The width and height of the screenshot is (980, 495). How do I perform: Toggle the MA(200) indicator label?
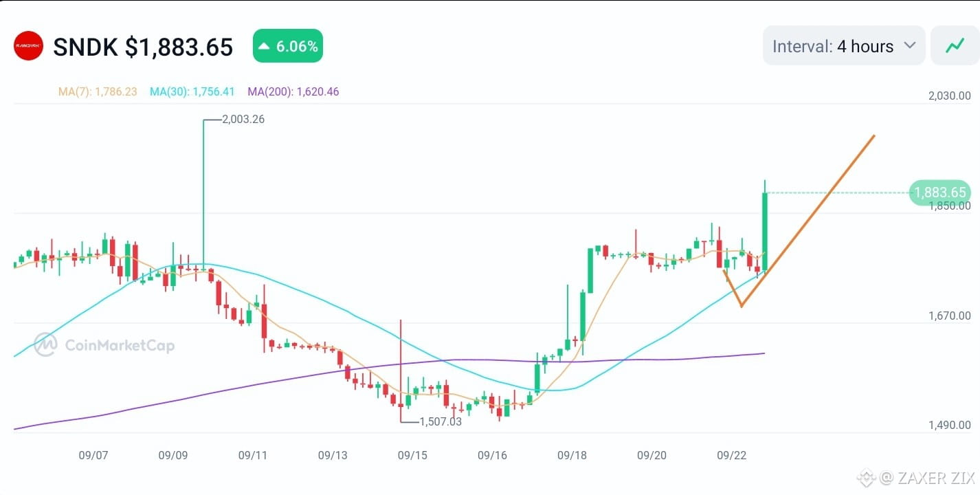293,91
